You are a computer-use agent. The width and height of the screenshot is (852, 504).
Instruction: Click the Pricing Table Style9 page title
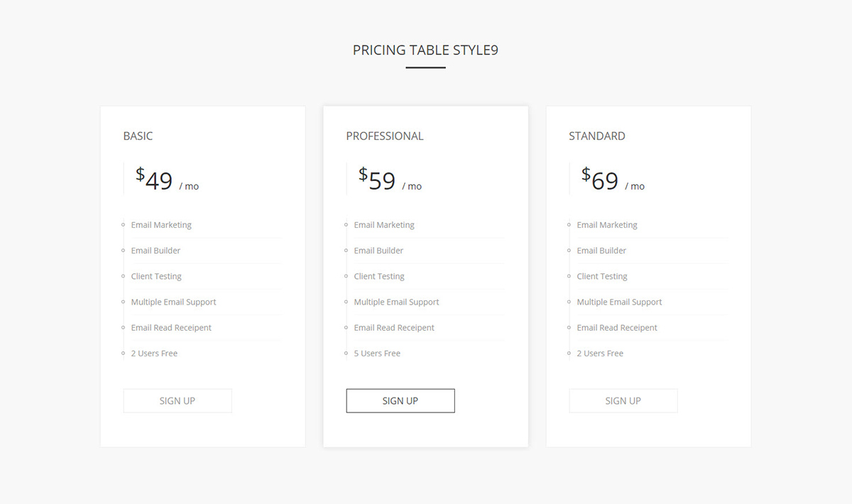point(425,50)
